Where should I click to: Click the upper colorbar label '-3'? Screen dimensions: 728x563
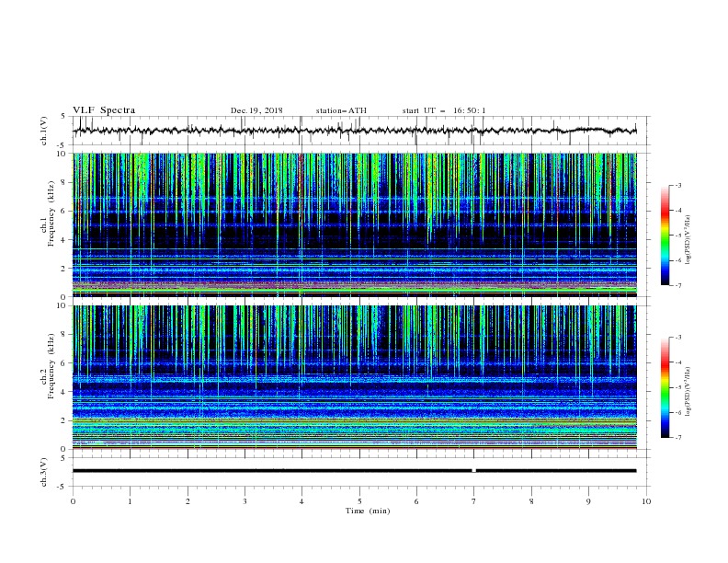coord(678,185)
